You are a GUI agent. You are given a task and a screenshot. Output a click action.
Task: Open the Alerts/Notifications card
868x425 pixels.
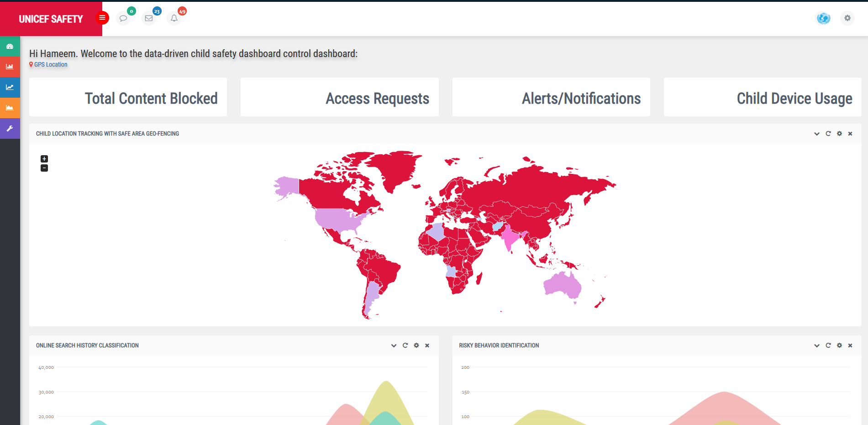551,97
